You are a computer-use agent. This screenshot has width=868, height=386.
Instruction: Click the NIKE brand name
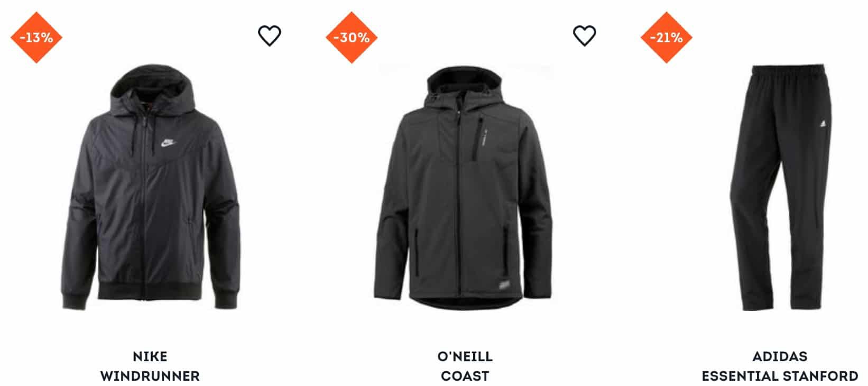(150, 356)
